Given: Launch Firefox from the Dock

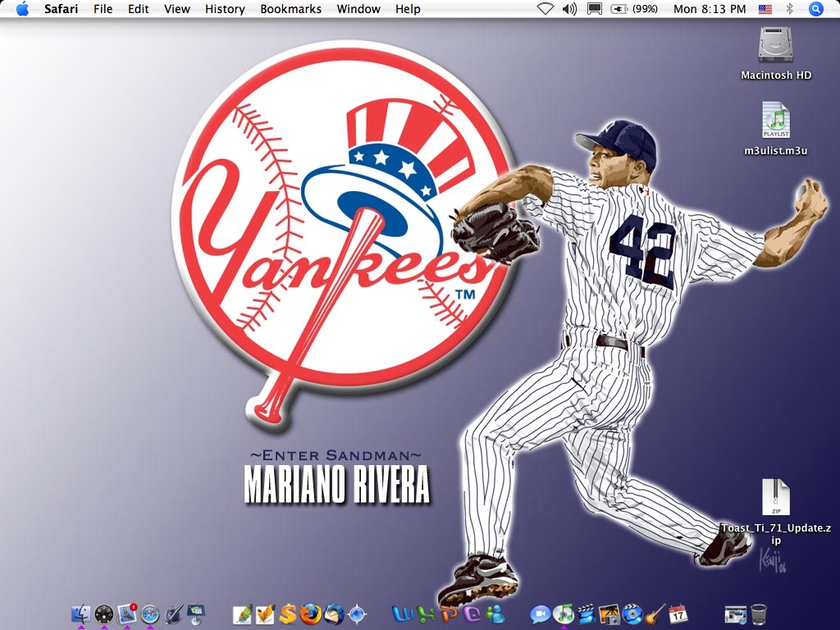Looking at the screenshot, I should click(311, 614).
